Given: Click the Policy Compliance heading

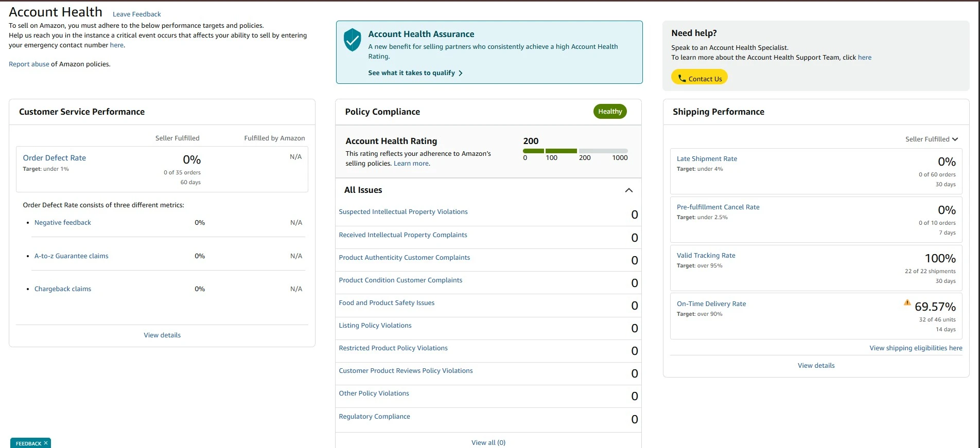Looking at the screenshot, I should (382, 112).
